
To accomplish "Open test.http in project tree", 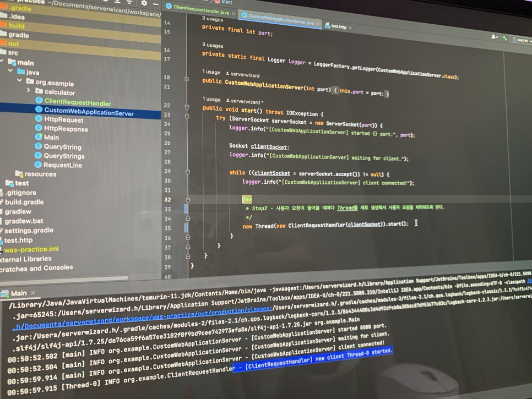I will pos(18,241).
